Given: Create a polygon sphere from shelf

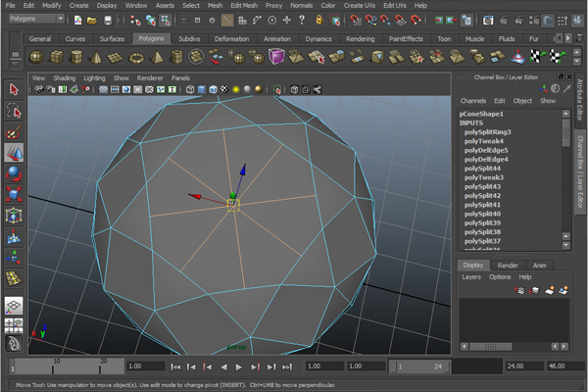Looking at the screenshot, I should point(36,57).
